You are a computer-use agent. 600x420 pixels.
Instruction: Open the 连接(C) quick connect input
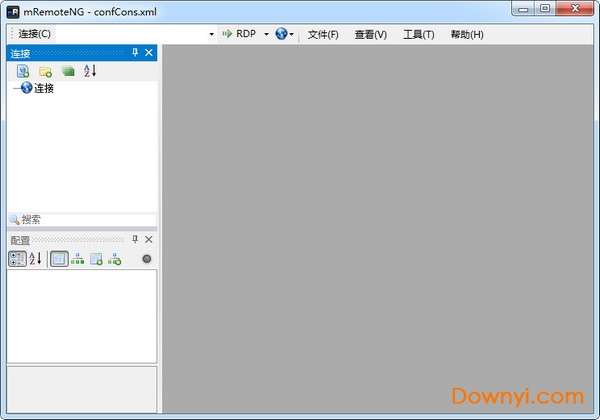(130, 34)
